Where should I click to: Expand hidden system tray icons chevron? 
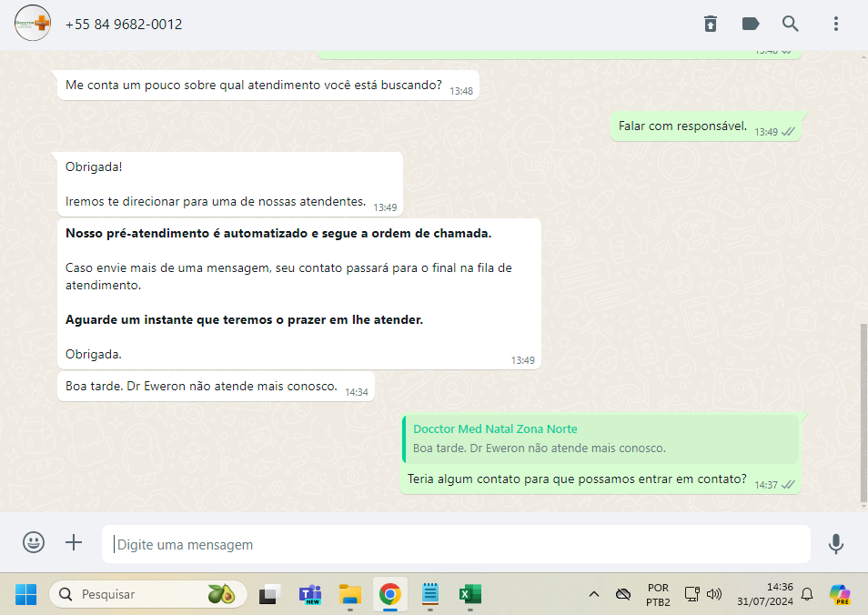(x=594, y=594)
